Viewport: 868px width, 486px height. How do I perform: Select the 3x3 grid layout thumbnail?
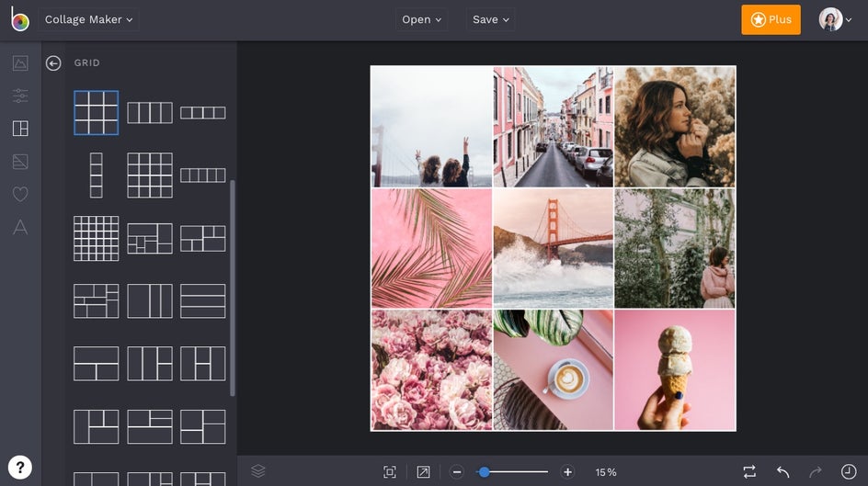tap(97, 113)
